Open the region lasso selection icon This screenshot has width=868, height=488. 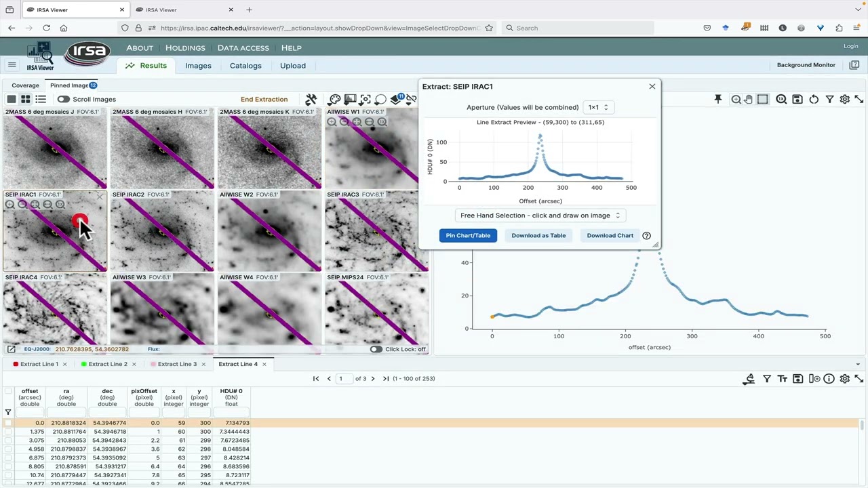tap(380, 100)
